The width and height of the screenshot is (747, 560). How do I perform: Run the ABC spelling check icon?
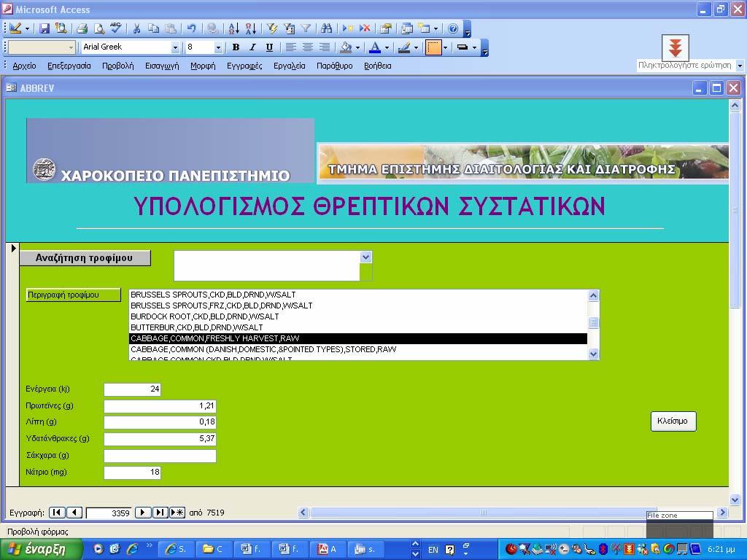click(116, 28)
